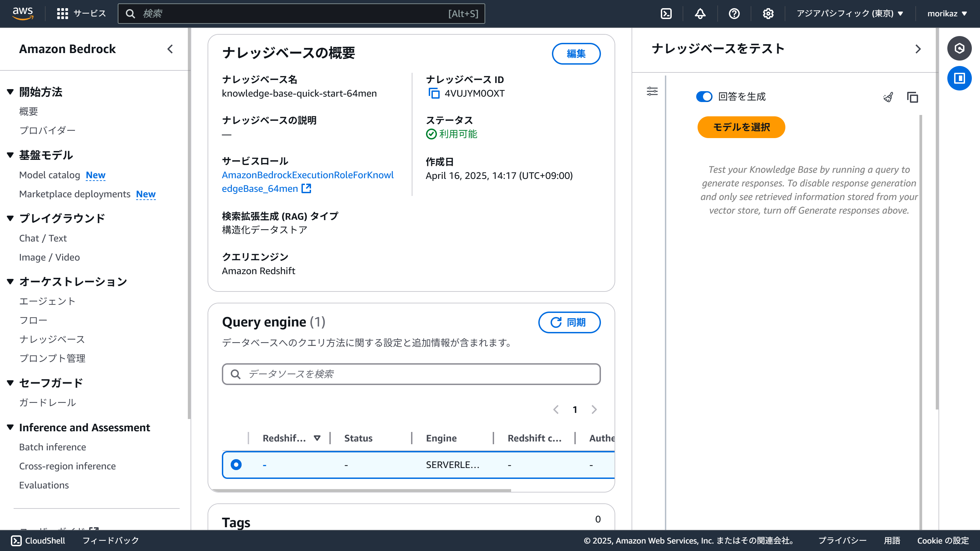The height and width of the screenshot is (551, 980).
Task: Open the AWS services grid menu
Action: tap(62, 14)
